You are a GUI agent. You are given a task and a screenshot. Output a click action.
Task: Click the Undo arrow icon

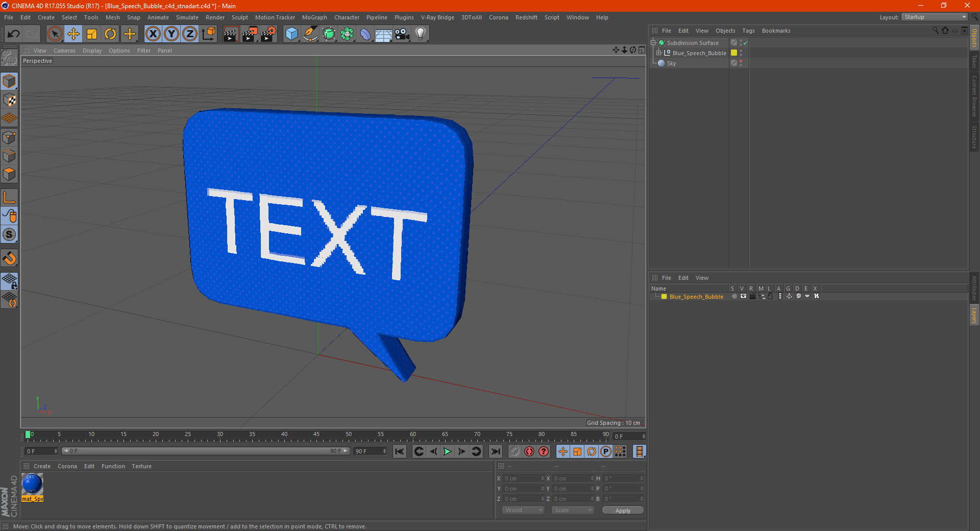coord(14,34)
